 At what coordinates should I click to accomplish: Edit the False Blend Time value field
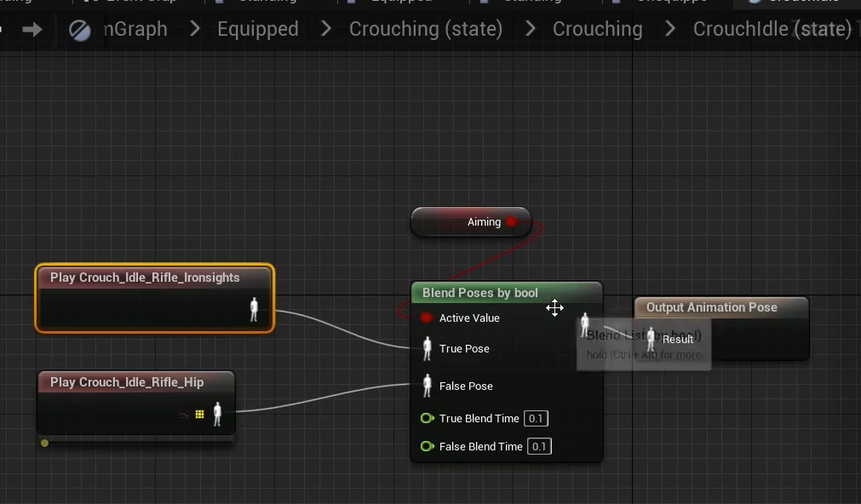click(539, 446)
